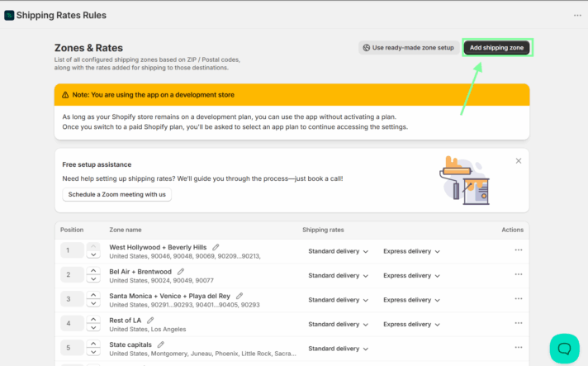Click the Zones & Rates heading
588x366 pixels.
(x=88, y=48)
